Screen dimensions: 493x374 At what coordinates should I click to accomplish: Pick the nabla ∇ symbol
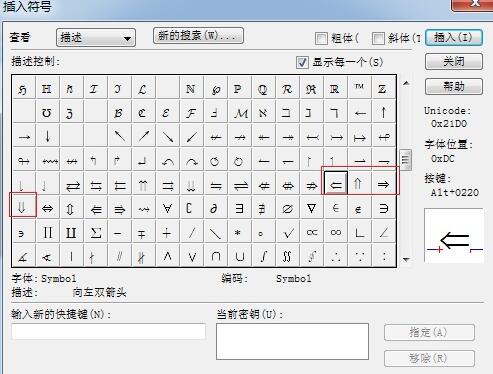point(311,208)
